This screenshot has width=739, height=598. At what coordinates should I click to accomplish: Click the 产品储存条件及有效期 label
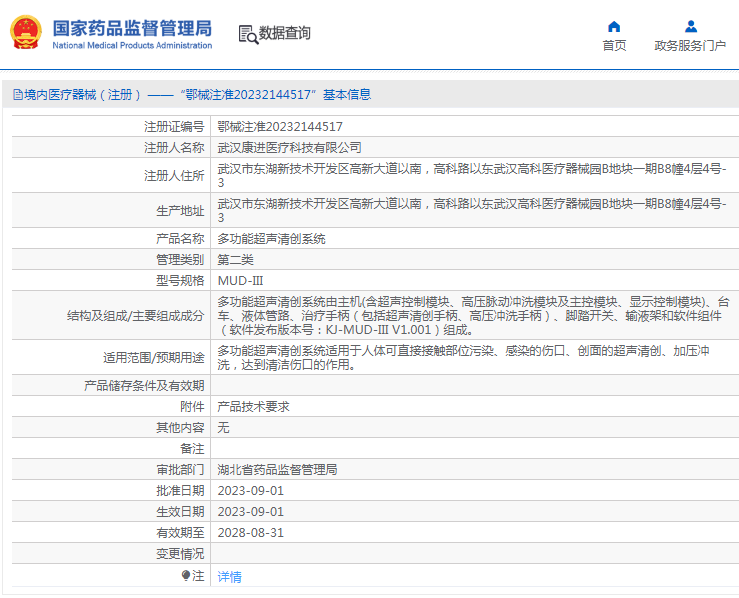pyautogui.click(x=144, y=386)
